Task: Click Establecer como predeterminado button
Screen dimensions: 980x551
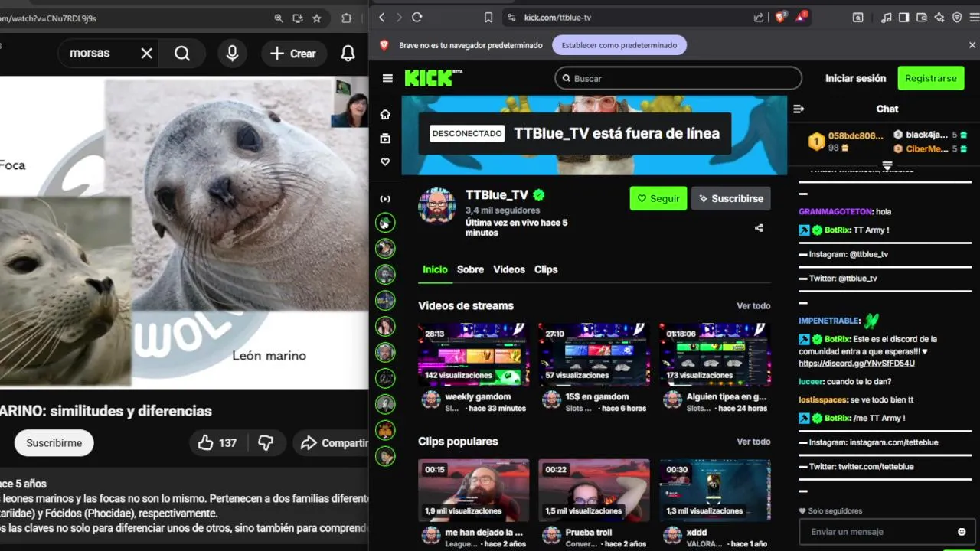Action: [x=619, y=45]
